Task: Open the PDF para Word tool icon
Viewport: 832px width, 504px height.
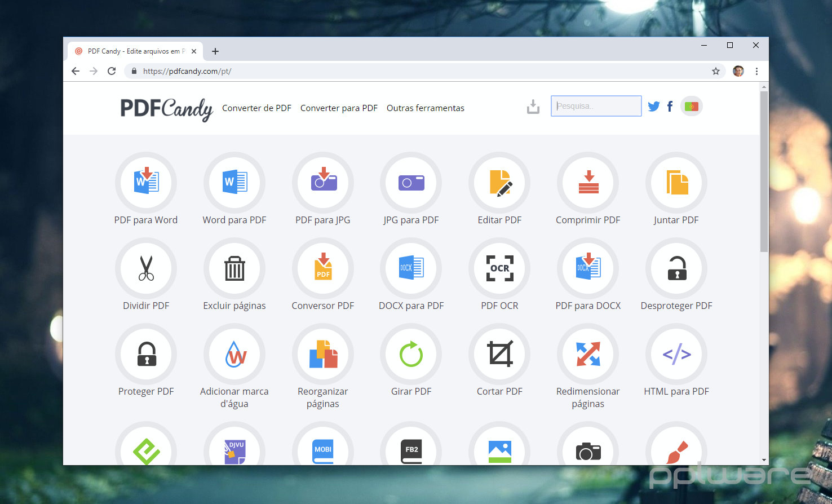Action: click(146, 183)
